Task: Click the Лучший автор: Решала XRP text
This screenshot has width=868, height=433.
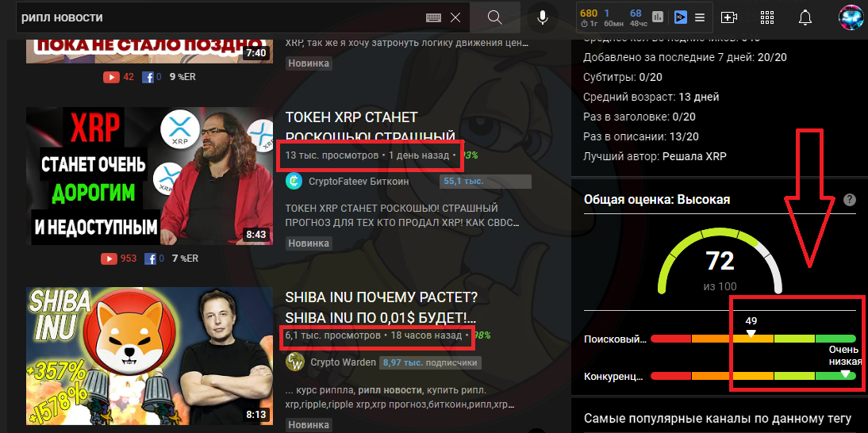Action: point(655,156)
